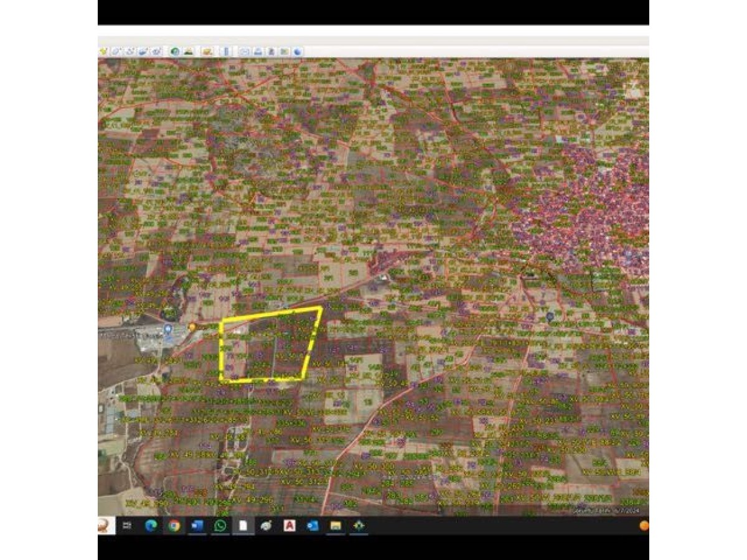Print the current map view
The height and width of the screenshot is (560, 747).
click(258, 52)
